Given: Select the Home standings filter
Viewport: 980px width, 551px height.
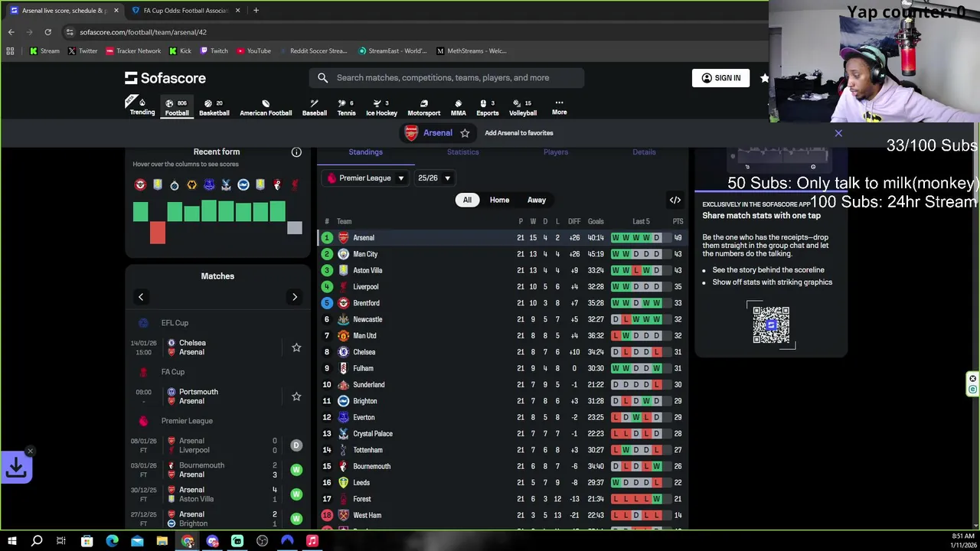Looking at the screenshot, I should point(499,200).
